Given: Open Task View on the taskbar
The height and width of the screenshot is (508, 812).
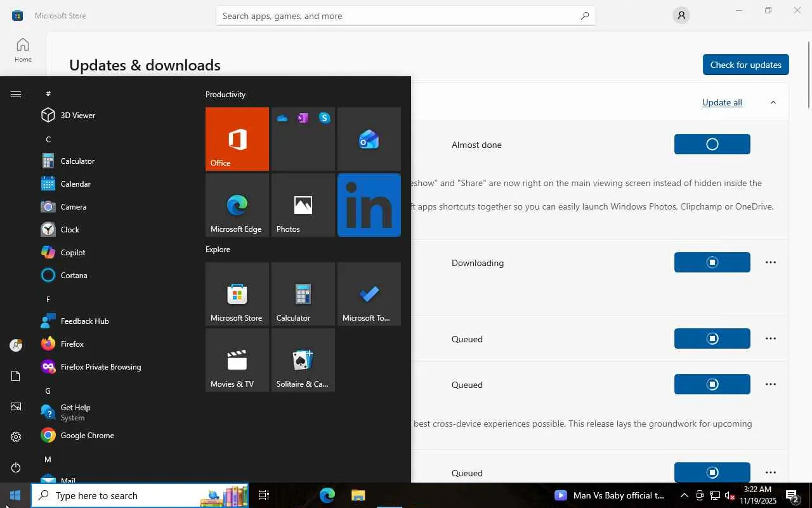Looking at the screenshot, I should tap(264, 495).
